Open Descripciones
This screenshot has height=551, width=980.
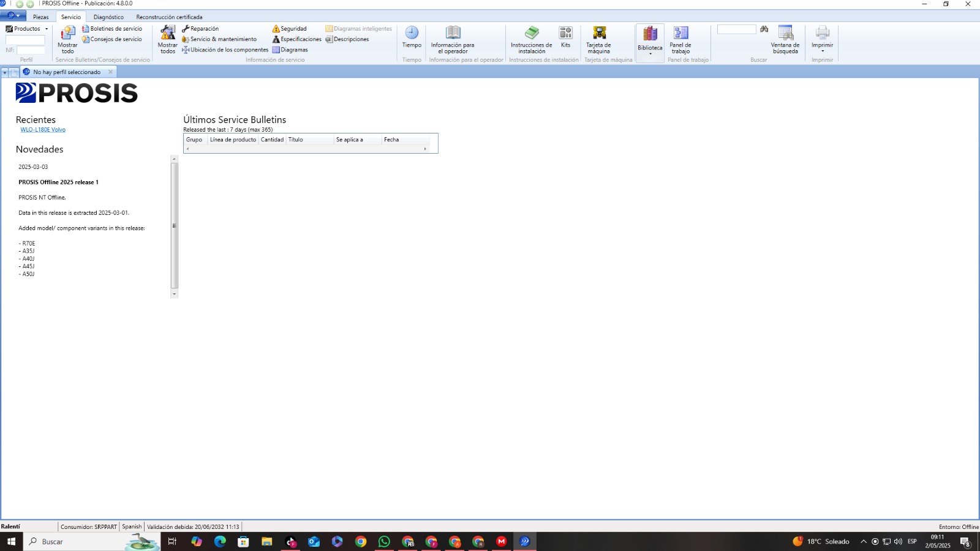coord(347,39)
